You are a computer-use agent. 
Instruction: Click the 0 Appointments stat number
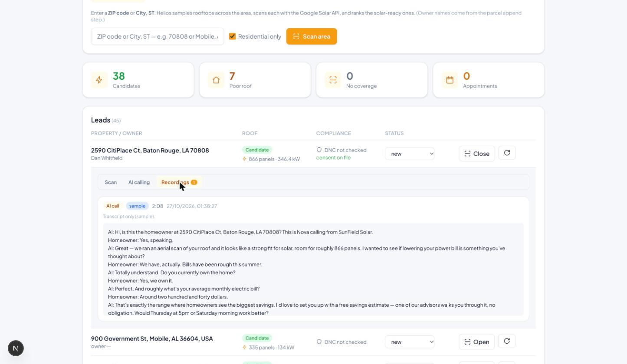pos(466,76)
